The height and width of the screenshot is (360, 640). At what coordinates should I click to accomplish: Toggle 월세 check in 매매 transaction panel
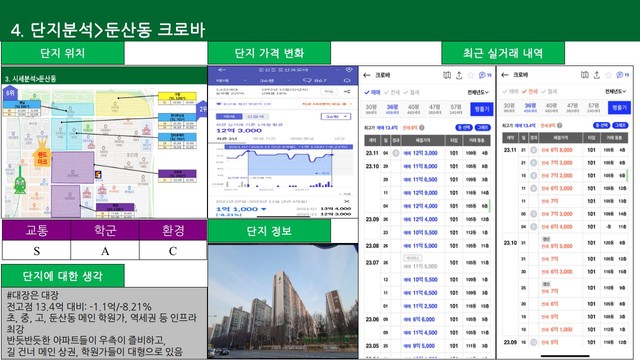411,93
